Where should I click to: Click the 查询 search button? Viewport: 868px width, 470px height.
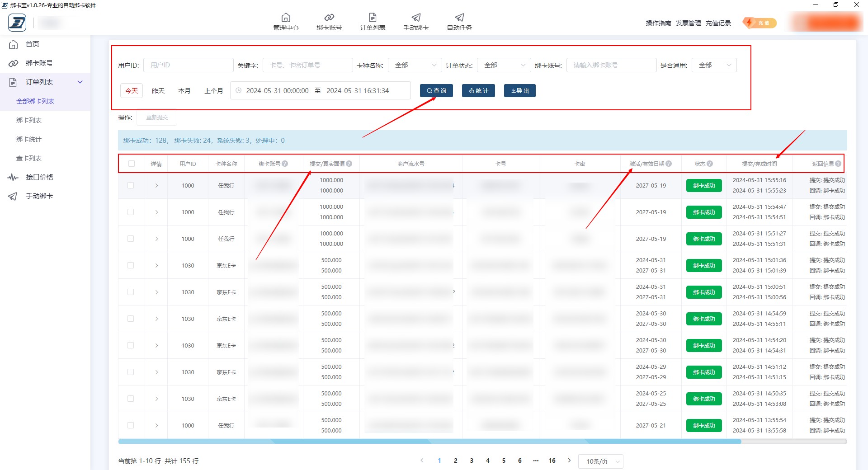coord(436,91)
